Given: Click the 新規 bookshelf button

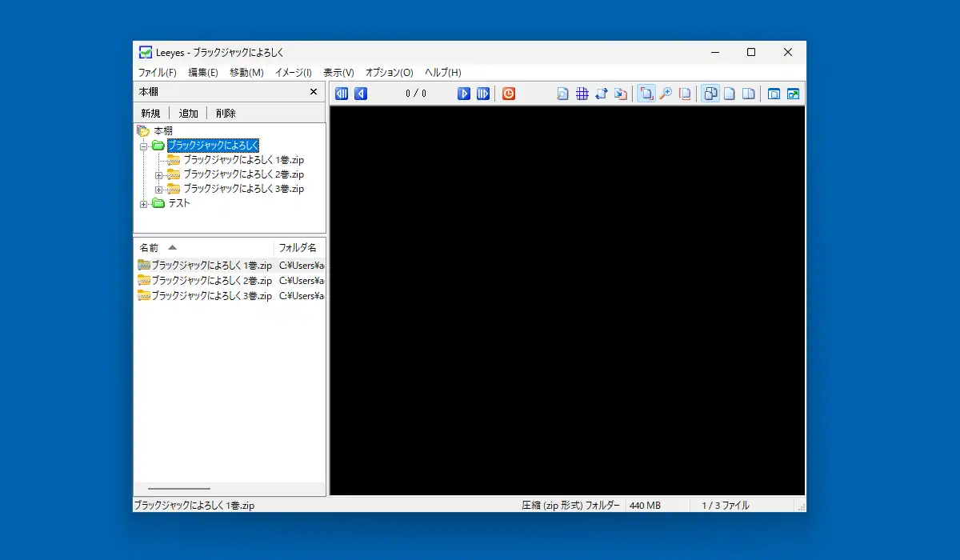Looking at the screenshot, I should [x=150, y=113].
